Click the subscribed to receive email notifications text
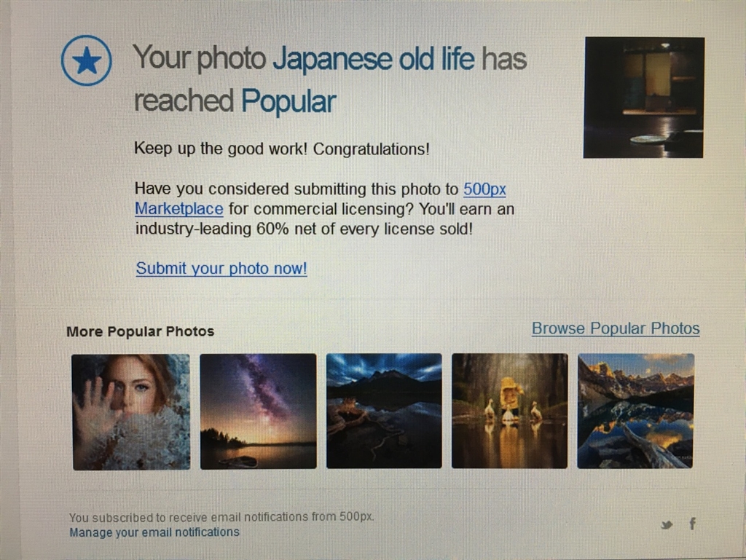746x560 pixels. tap(221, 517)
